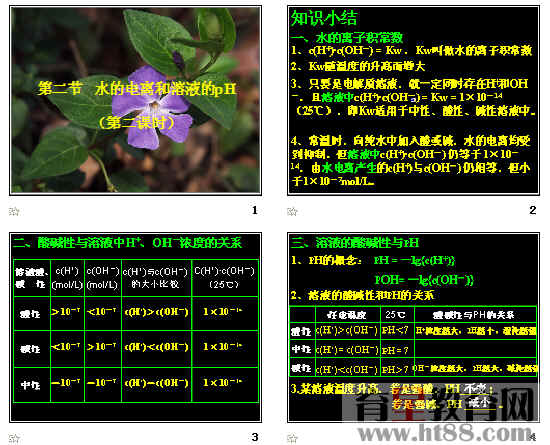Click the animation star icon below slide 4
The image size is (550, 445).
292,438
